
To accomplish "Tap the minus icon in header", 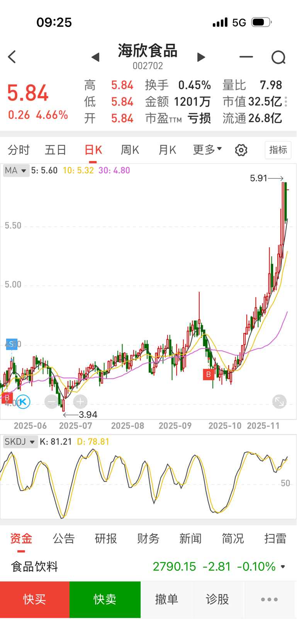I will tap(246, 57).
